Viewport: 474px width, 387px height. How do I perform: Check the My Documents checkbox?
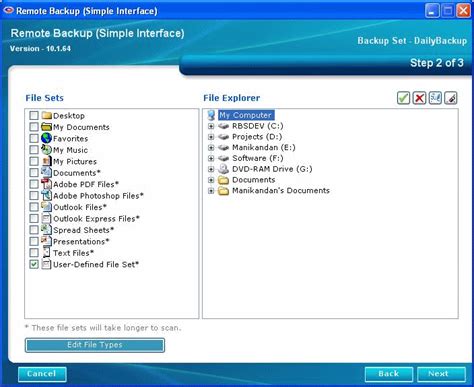[x=34, y=127]
